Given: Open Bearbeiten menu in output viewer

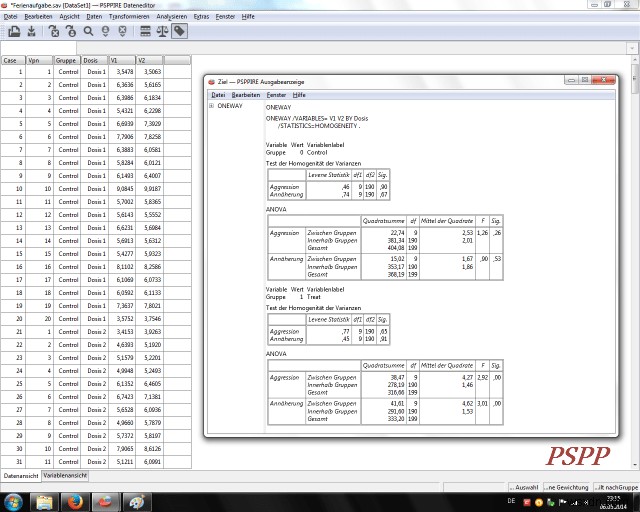Looking at the screenshot, I should click(x=246, y=95).
